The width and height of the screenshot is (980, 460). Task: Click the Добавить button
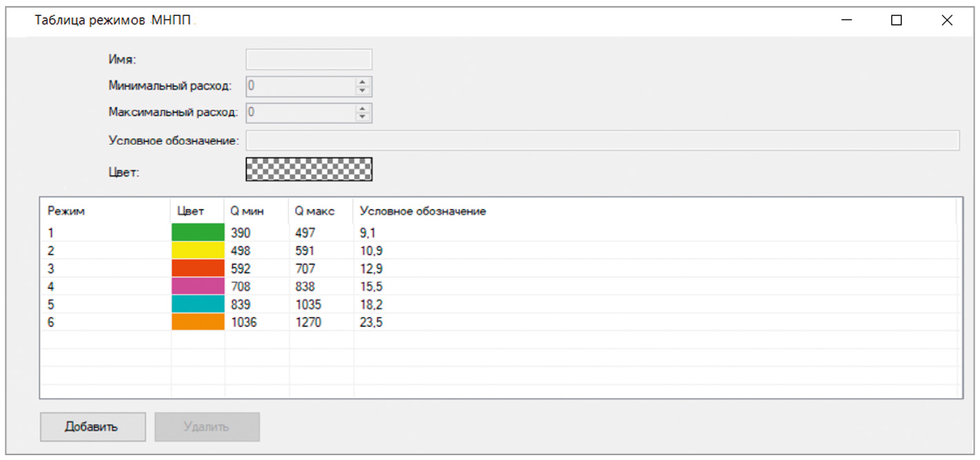[92, 427]
